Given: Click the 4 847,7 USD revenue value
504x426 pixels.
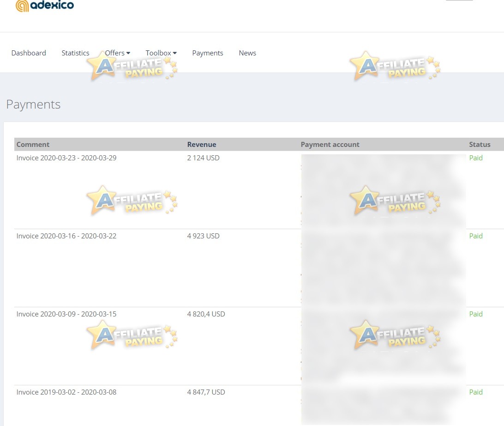Looking at the screenshot, I should [x=206, y=392].
